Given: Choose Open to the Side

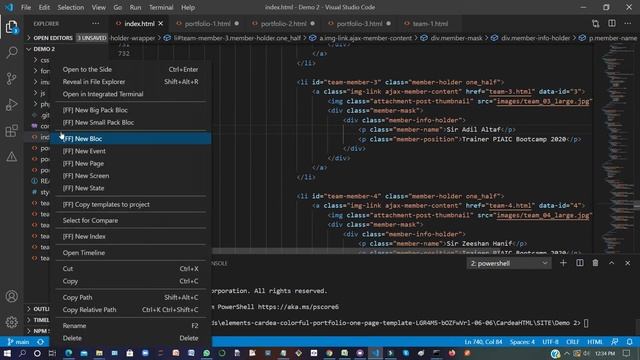Looking at the screenshot, I should click(x=131, y=69).
